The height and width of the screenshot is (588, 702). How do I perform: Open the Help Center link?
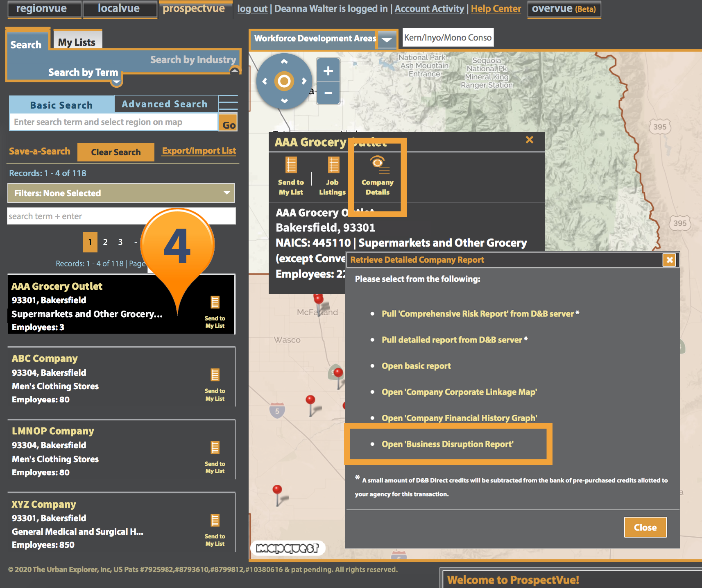point(496,9)
